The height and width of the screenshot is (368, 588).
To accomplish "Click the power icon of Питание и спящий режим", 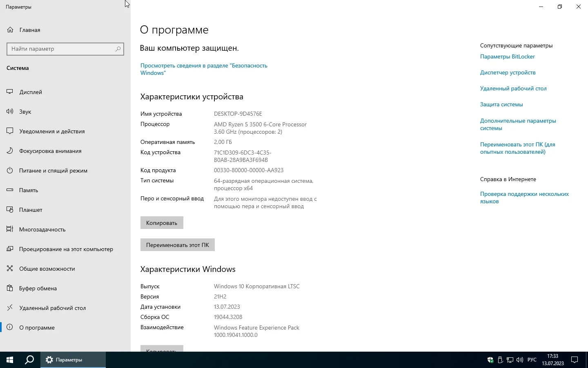I will click(x=10, y=171).
